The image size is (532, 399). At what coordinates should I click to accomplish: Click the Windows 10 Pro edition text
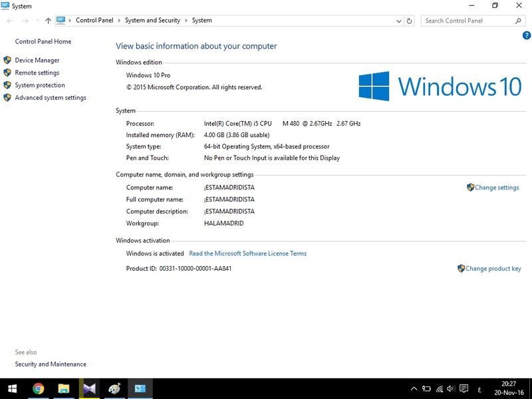click(148, 75)
